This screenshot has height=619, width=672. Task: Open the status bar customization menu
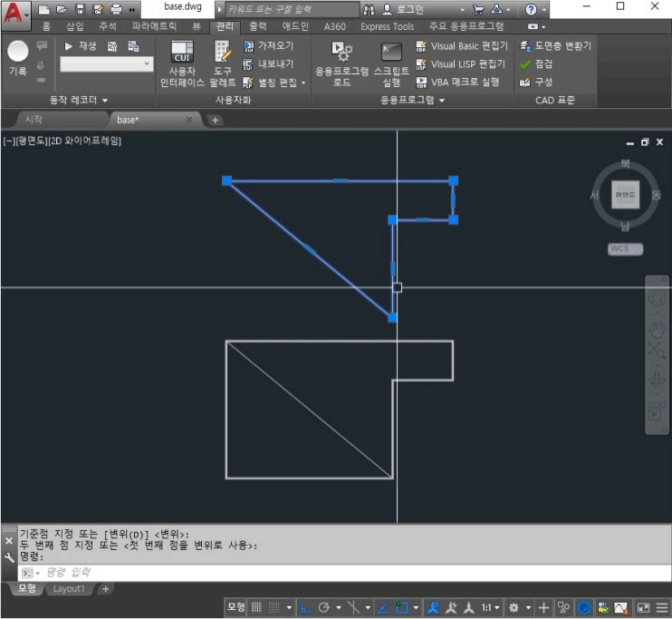pyautogui.click(x=662, y=607)
